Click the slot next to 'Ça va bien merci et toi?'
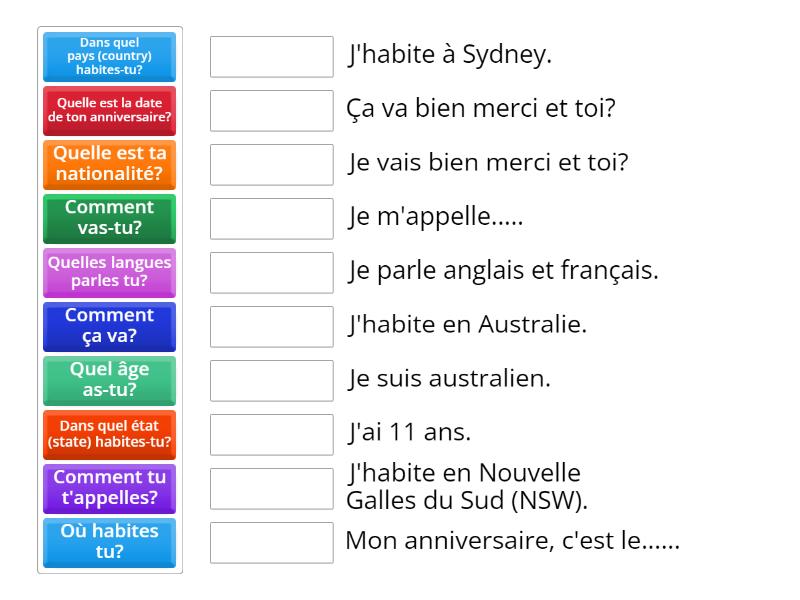 (x=271, y=111)
